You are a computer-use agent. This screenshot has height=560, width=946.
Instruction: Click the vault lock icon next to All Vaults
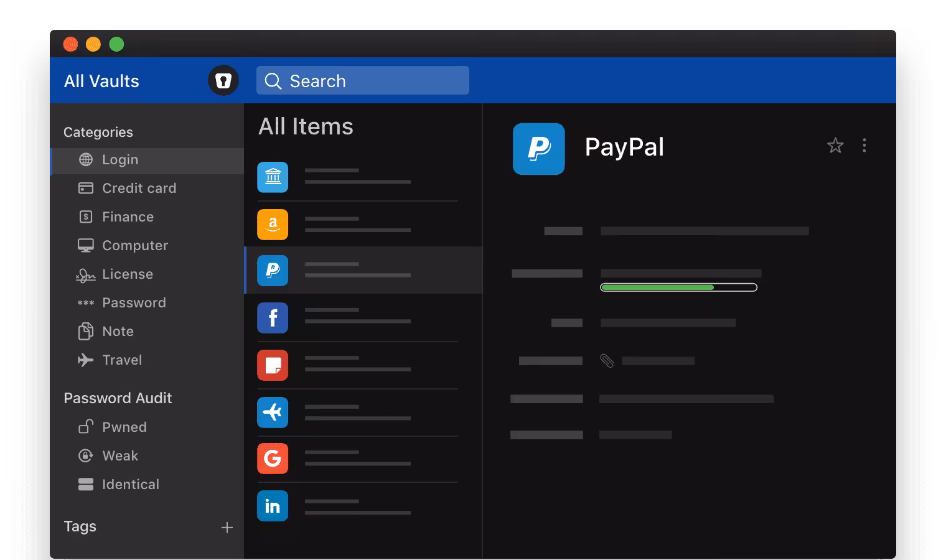pos(223,80)
